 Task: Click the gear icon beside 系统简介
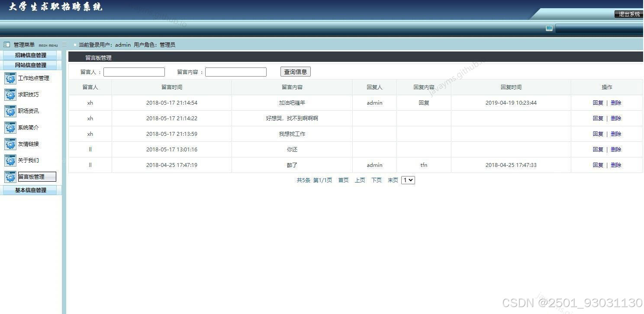[10, 128]
